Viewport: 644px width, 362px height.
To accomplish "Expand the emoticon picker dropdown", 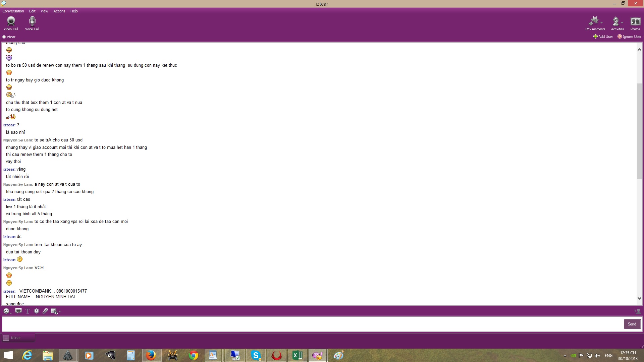I will pyautogui.click(x=11, y=313).
